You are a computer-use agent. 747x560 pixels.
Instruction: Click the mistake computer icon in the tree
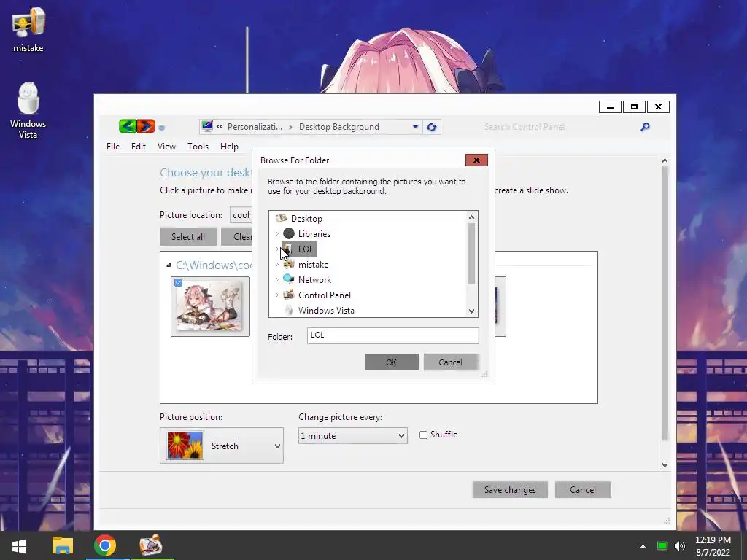tap(289, 264)
